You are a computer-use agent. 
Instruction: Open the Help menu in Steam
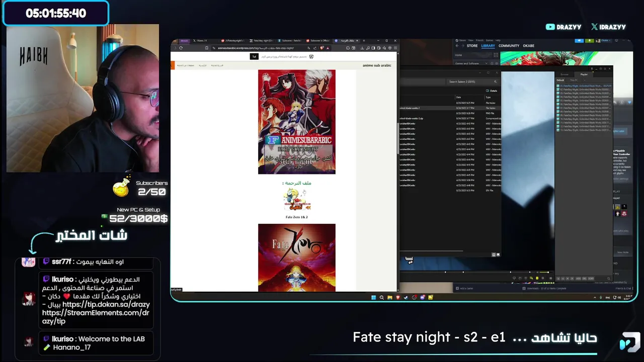coord(498,40)
